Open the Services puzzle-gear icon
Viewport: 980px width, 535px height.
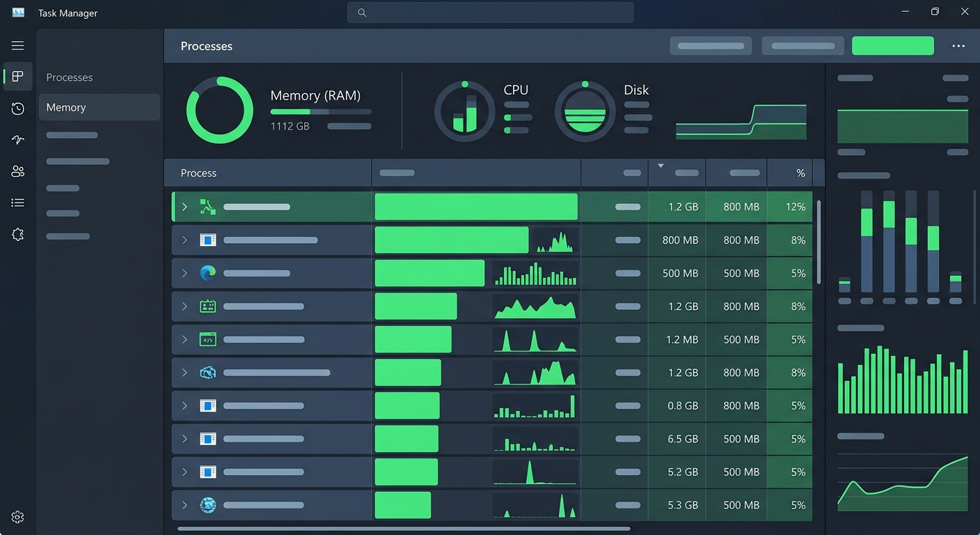click(18, 235)
